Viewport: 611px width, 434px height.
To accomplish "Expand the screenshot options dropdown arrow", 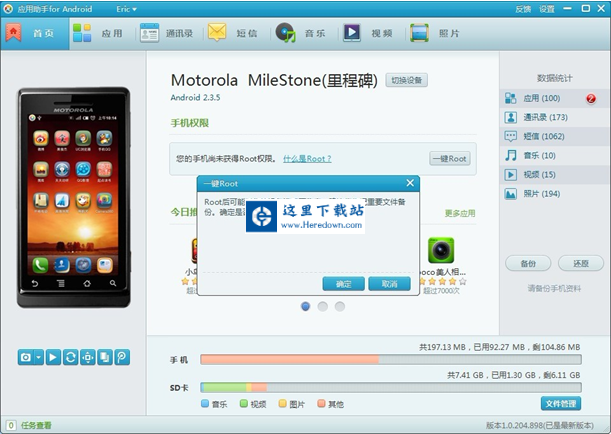I will pos(39,357).
